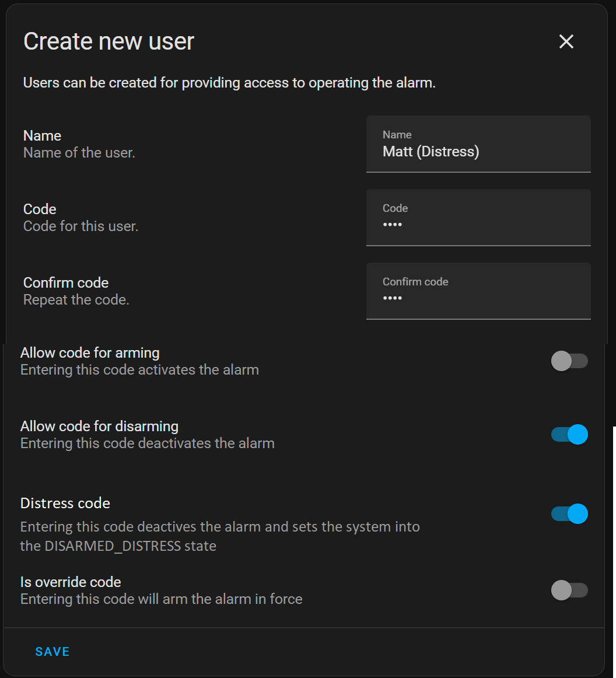Click the SAVE button
Screen dimensions: 616x678
click(52, 651)
